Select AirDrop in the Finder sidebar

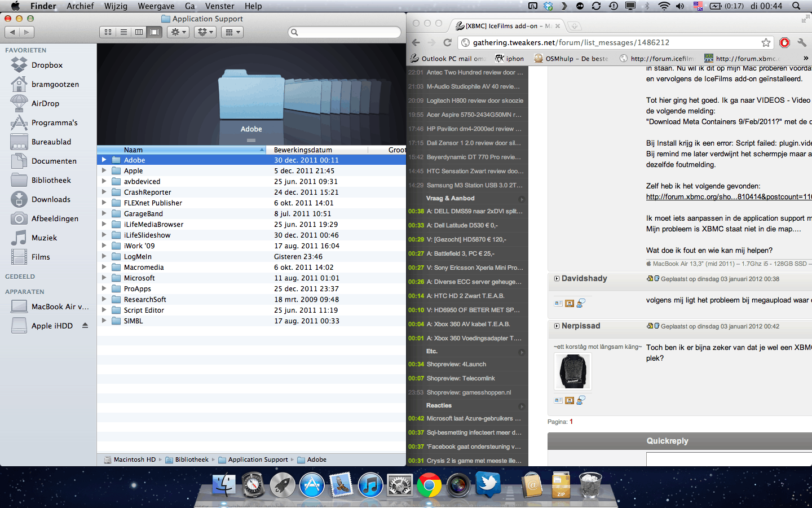tap(45, 103)
